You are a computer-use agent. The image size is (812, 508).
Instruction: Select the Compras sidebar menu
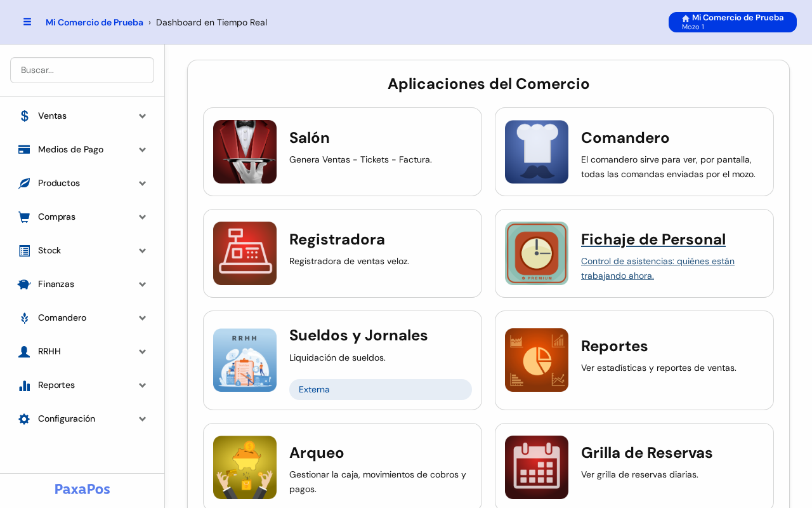click(x=82, y=217)
